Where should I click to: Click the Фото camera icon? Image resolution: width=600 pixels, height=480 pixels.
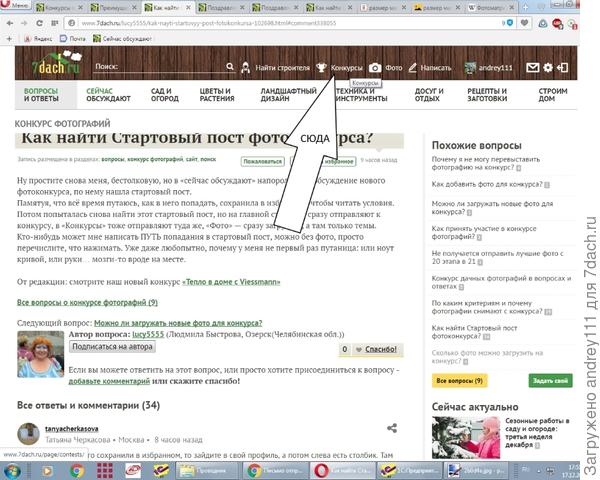pyautogui.click(x=374, y=68)
